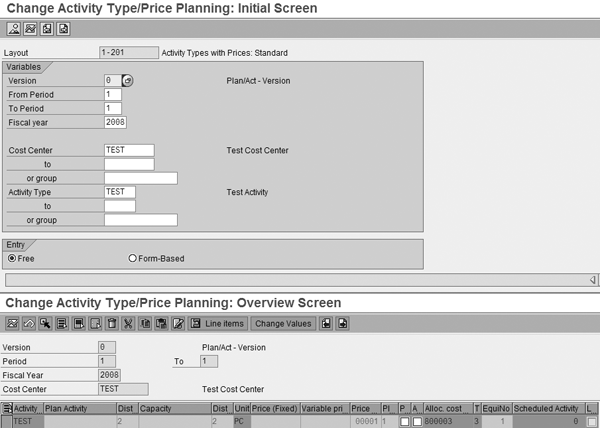This screenshot has width=600, height=428.
Task: Click the Scheduled Activity column header
Action: tap(549, 408)
